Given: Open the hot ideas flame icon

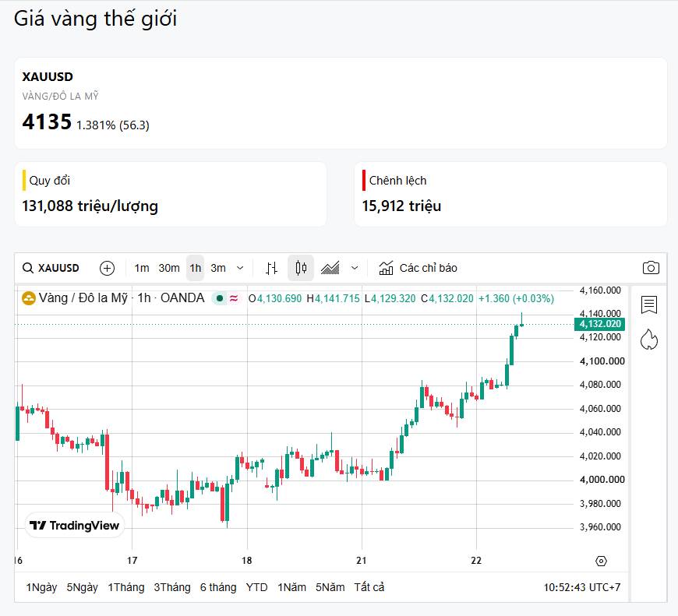Looking at the screenshot, I should click(649, 339).
